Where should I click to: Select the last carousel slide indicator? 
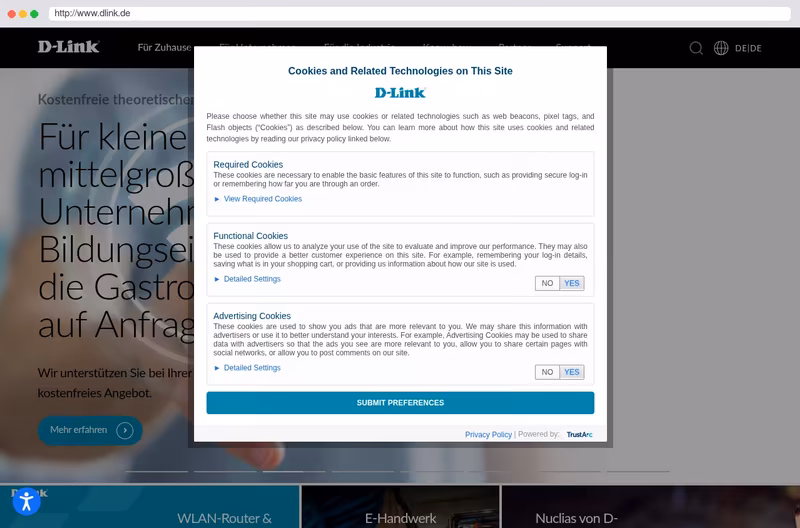click(638, 471)
